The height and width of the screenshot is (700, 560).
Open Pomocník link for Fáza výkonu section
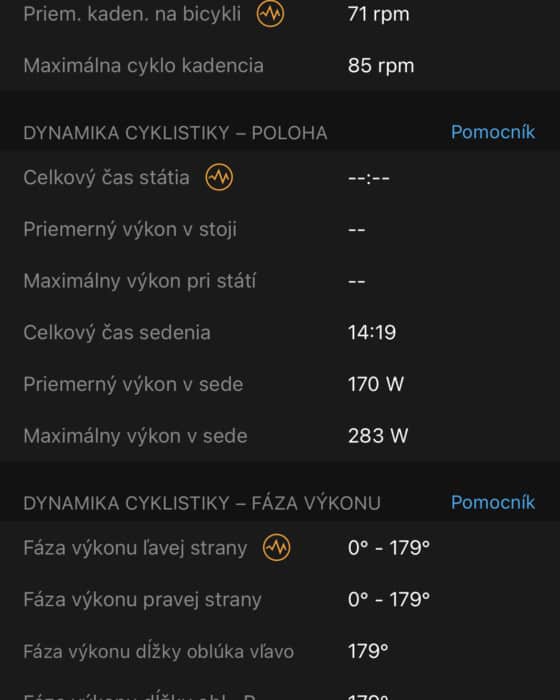[x=493, y=503]
